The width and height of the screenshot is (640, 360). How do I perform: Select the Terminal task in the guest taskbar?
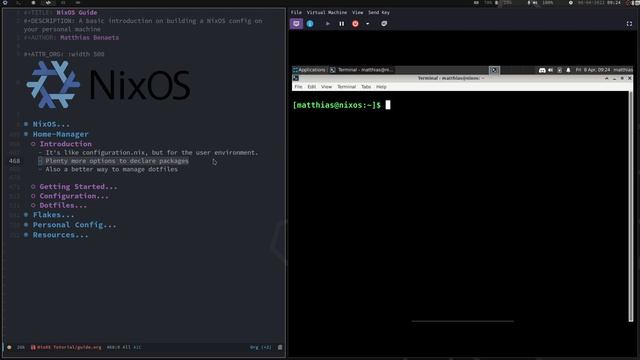click(x=362, y=70)
